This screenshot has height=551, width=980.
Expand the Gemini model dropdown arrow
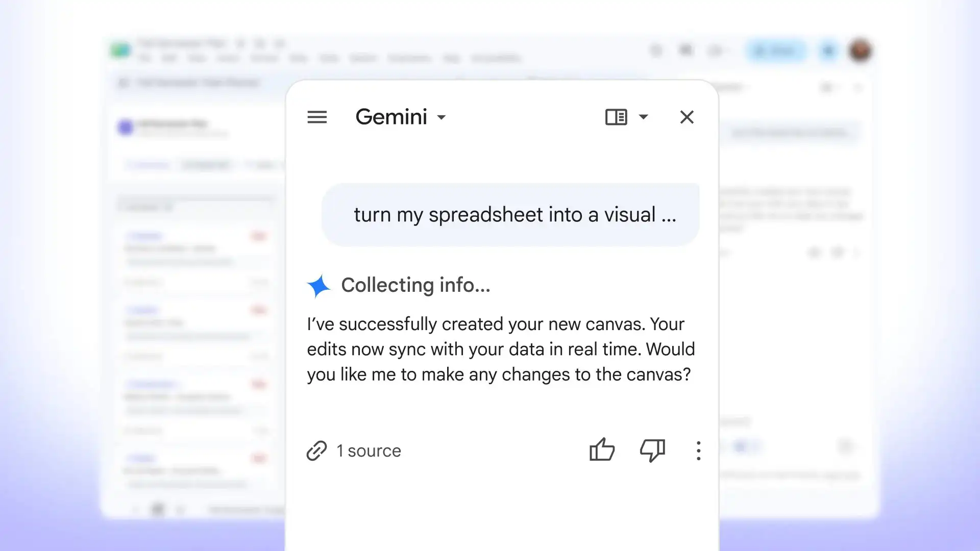point(442,117)
